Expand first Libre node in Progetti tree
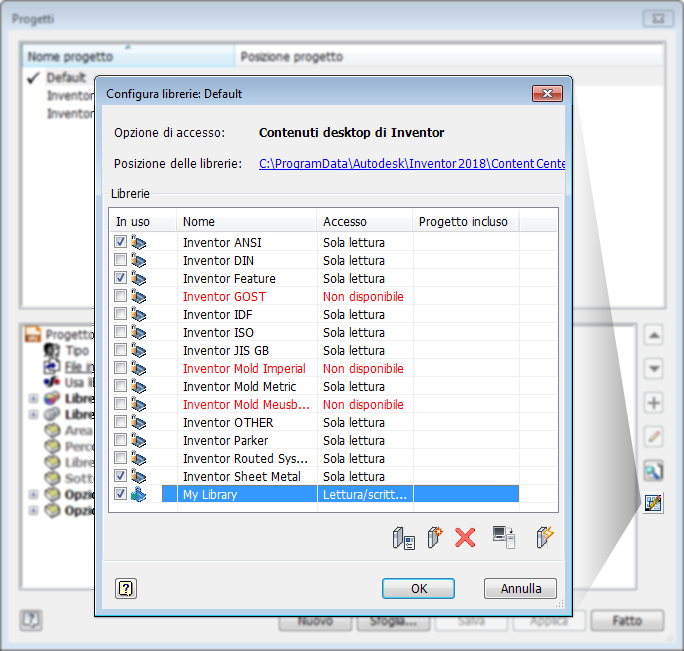This screenshot has width=684, height=651. [x=34, y=398]
